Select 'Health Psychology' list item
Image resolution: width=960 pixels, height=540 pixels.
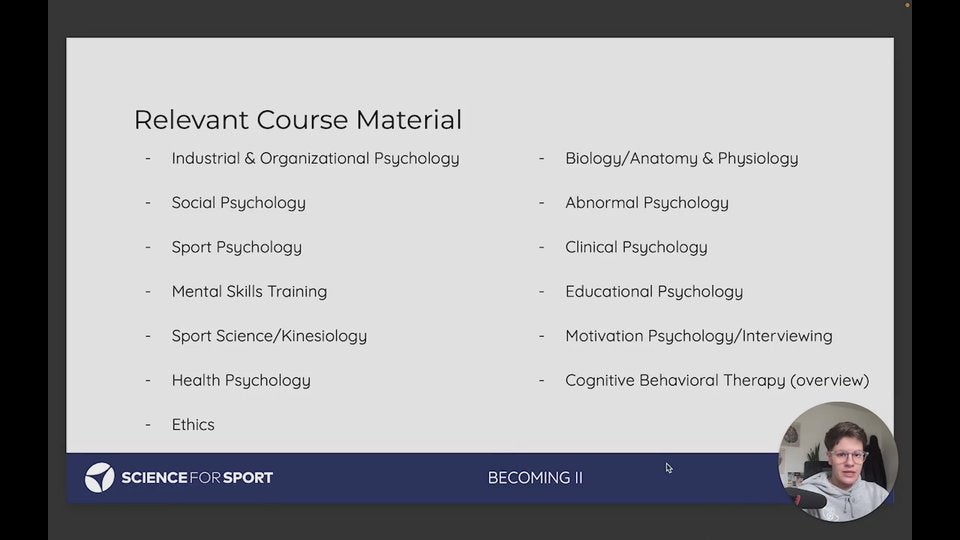point(241,380)
